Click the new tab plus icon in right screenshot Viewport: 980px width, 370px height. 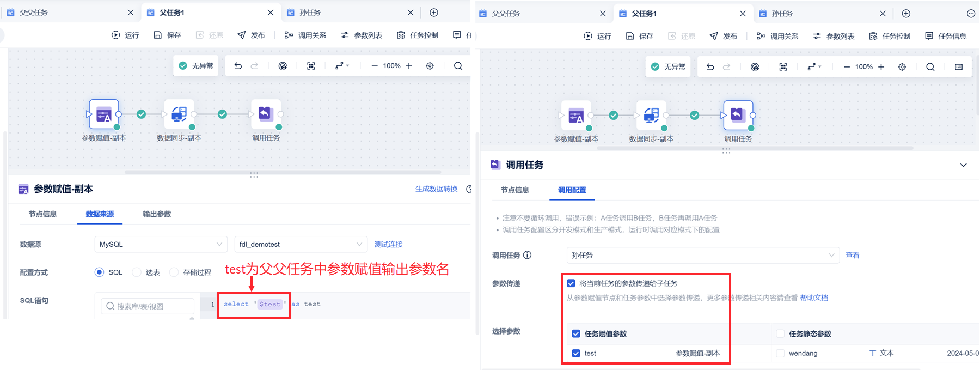click(906, 14)
